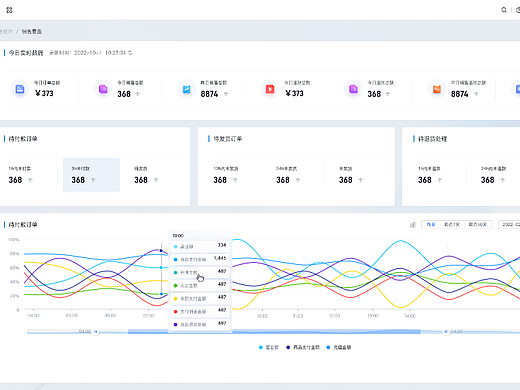Click the tooltip row showing 1,445
The height and width of the screenshot is (390, 520).
(x=200, y=259)
